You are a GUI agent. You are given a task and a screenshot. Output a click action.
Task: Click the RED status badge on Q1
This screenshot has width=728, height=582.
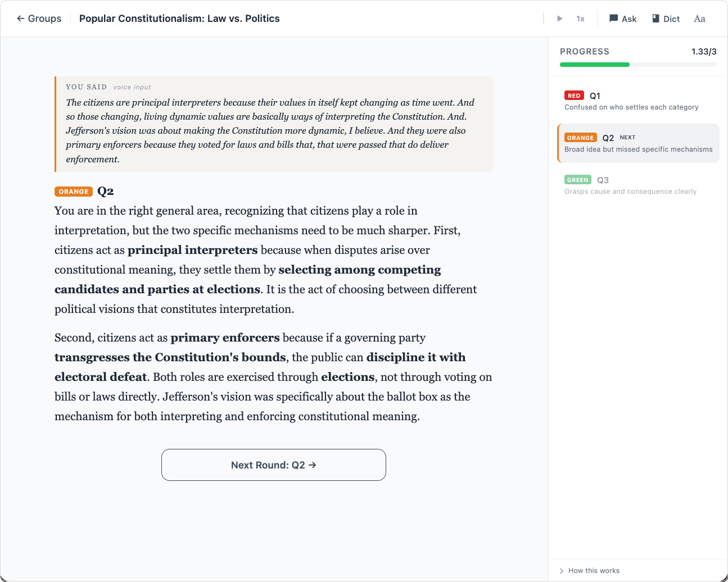click(x=575, y=96)
